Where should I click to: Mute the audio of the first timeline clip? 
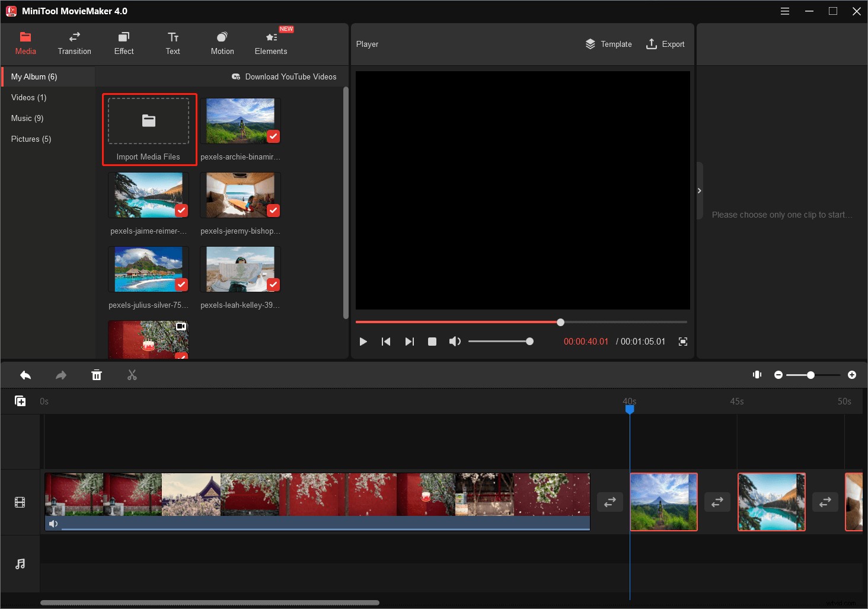click(x=54, y=524)
